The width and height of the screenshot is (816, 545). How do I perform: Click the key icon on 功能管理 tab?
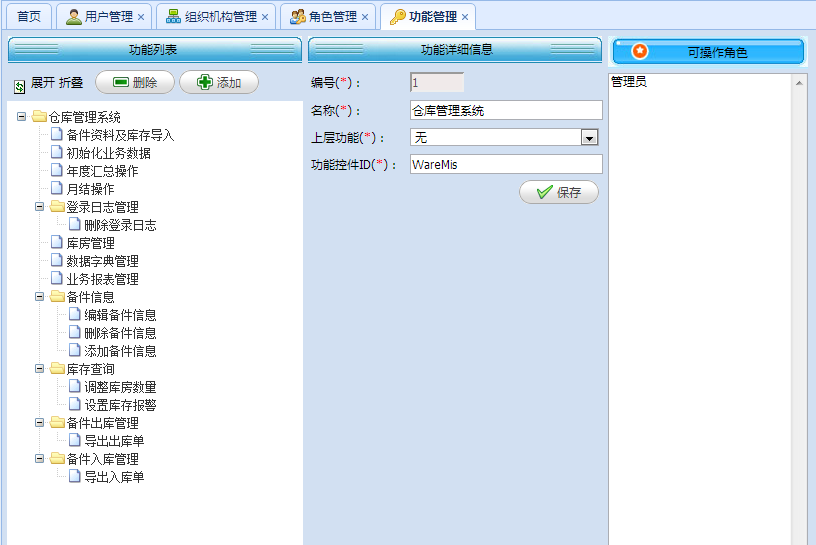click(398, 17)
